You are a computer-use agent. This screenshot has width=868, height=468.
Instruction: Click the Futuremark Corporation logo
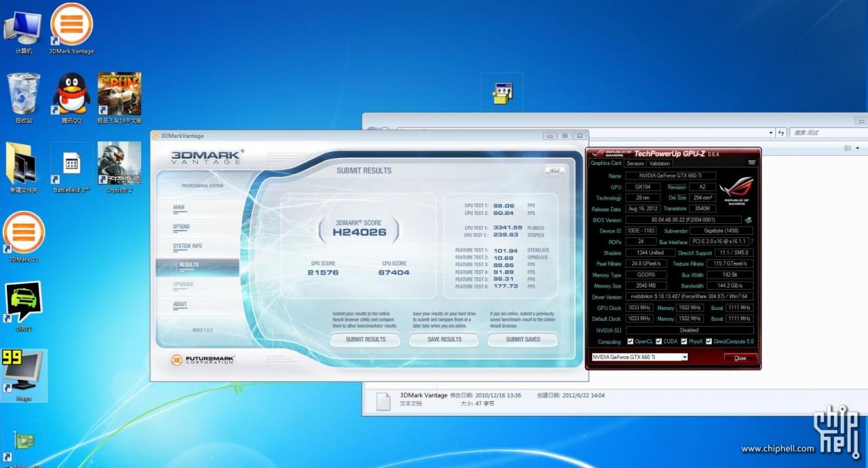[x=201, y=360]
